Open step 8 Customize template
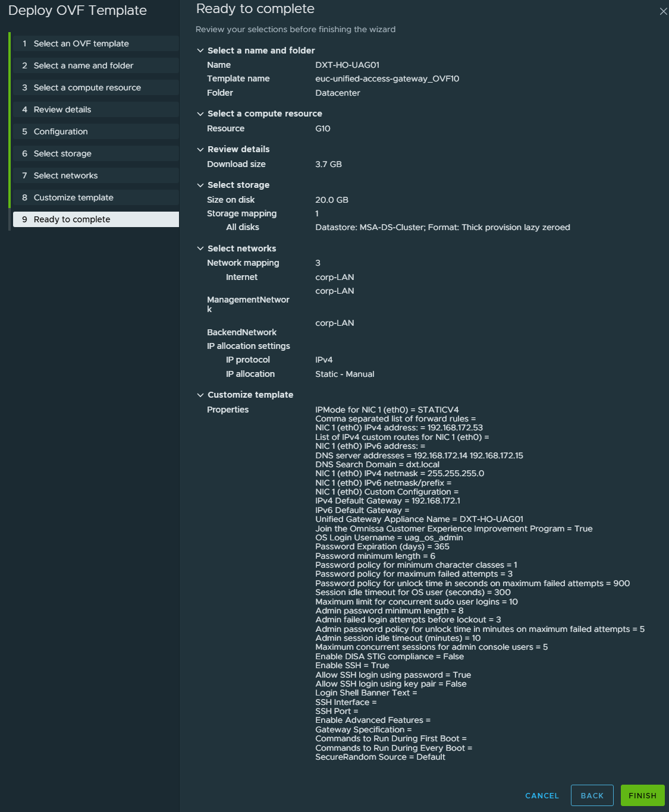Viewport: 669px width, 812px height. coord(73,197)
